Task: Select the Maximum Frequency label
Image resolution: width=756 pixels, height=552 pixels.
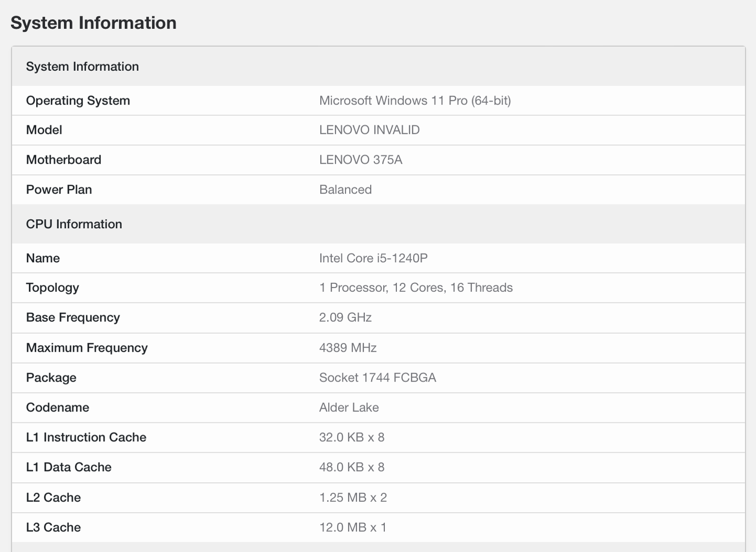Action: tap(87, 348)
